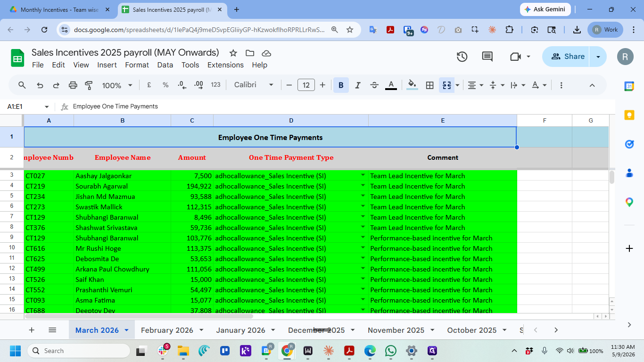Add a new sheet
Image resolution: width=644 pixels, height=362 pixels.
point(32,330)
